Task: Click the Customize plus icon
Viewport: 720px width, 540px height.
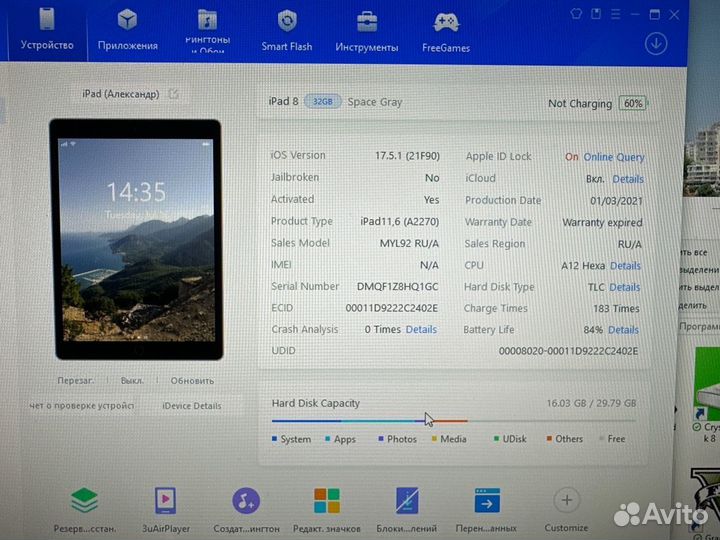Action: click(567, 500)
